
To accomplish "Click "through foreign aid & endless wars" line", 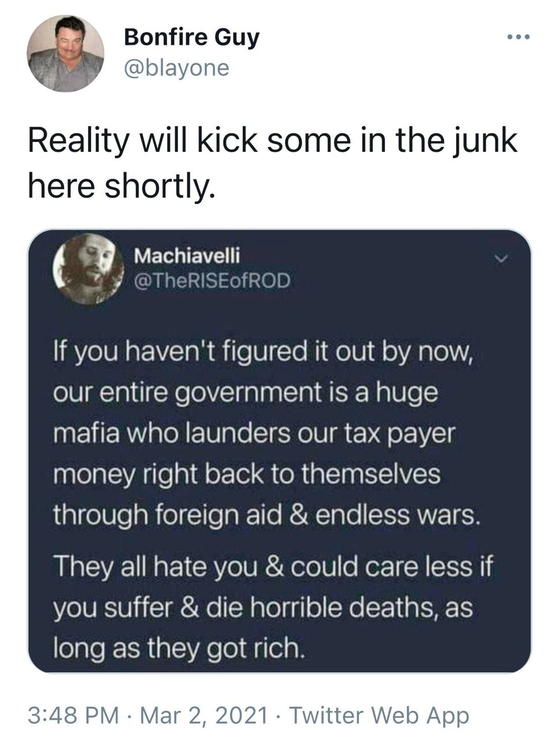I will (x=266, y=515).
